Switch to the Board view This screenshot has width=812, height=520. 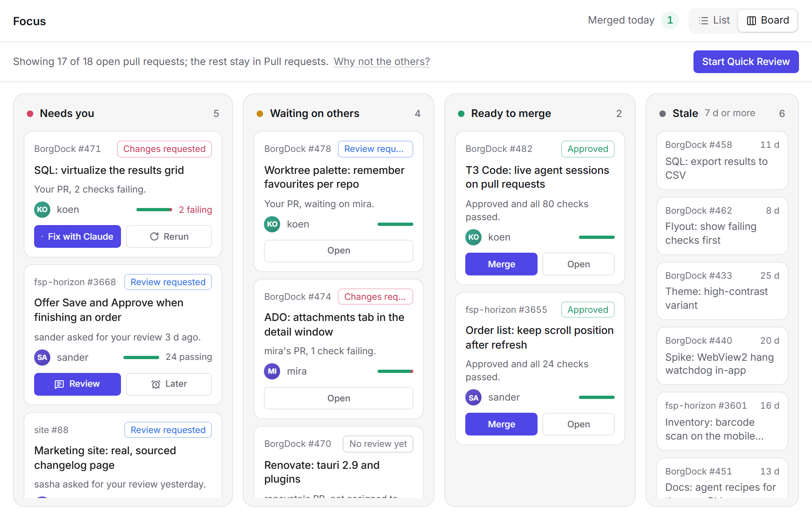click(768, 20)
